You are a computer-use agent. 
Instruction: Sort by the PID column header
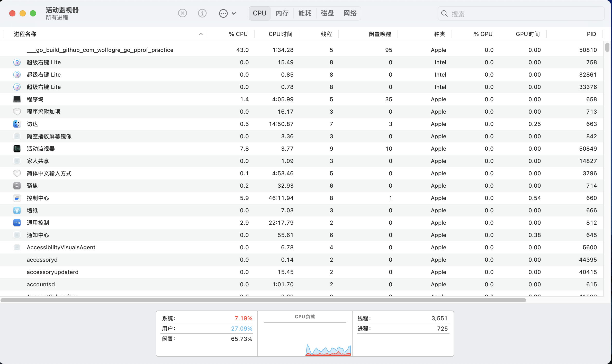(591, 34)
